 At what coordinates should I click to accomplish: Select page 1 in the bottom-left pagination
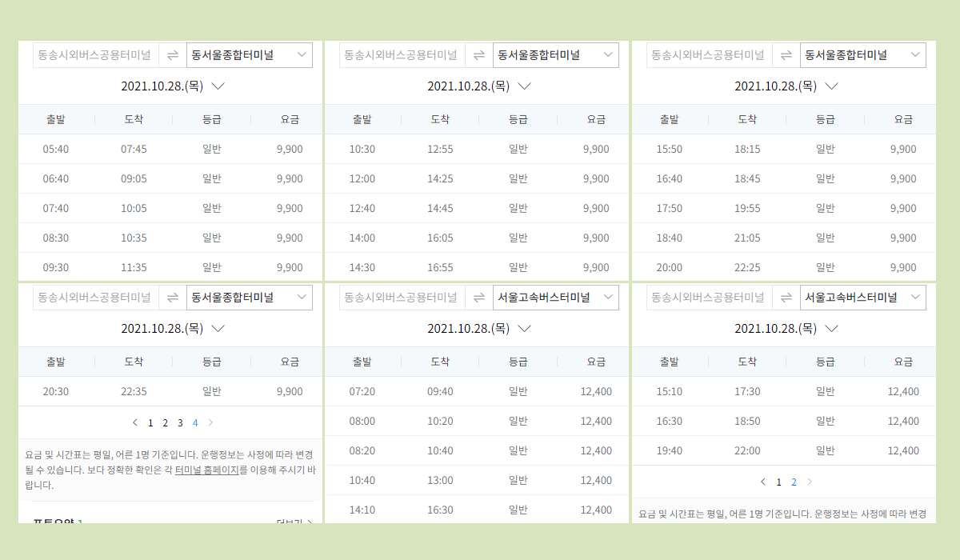150,422
